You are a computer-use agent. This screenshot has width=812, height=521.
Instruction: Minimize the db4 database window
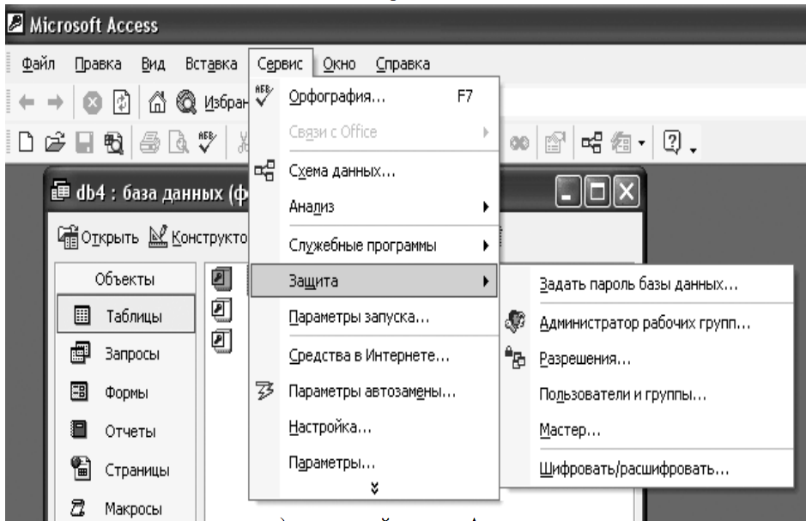[x=567, y=191]
